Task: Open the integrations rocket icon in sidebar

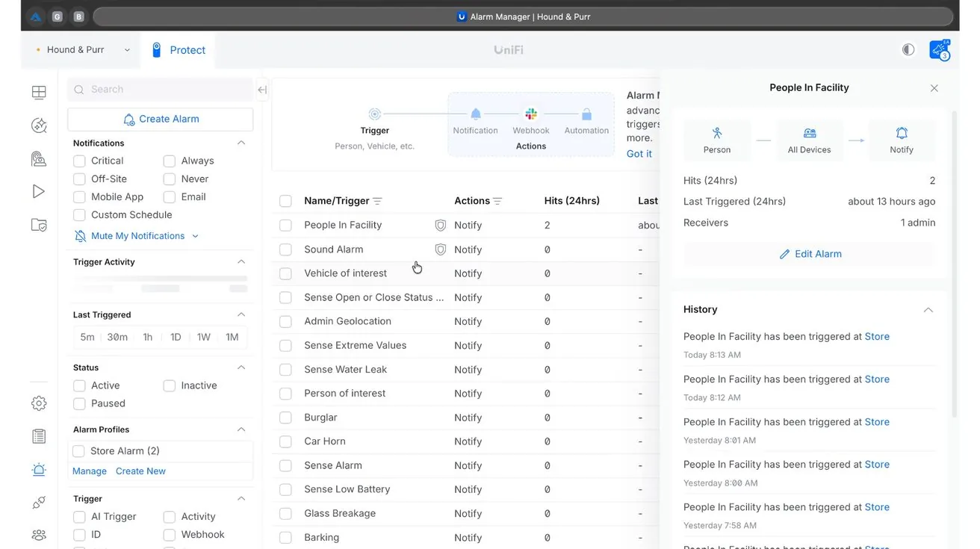Action: pos(39,503)
